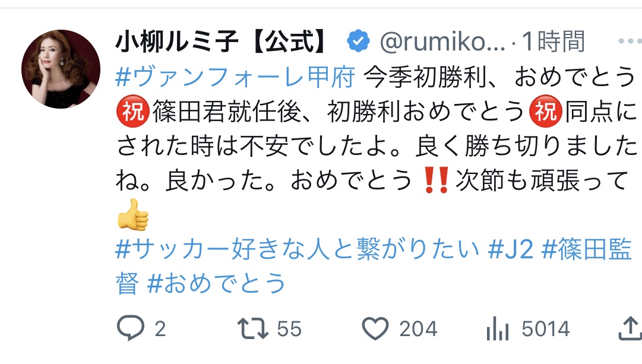The width and height of the screenshot is (642, 364).
Task: Open the #おめでとう hashtag link
Action: pos(216,283)
